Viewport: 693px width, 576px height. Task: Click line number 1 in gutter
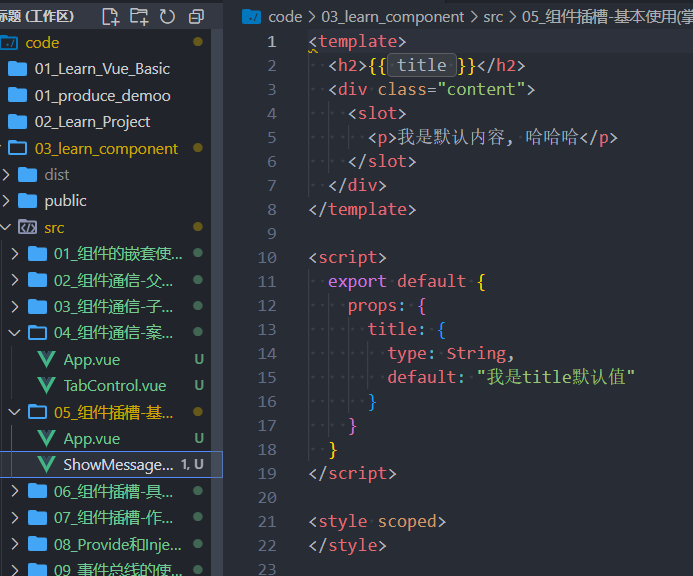[x=272, y=42]
